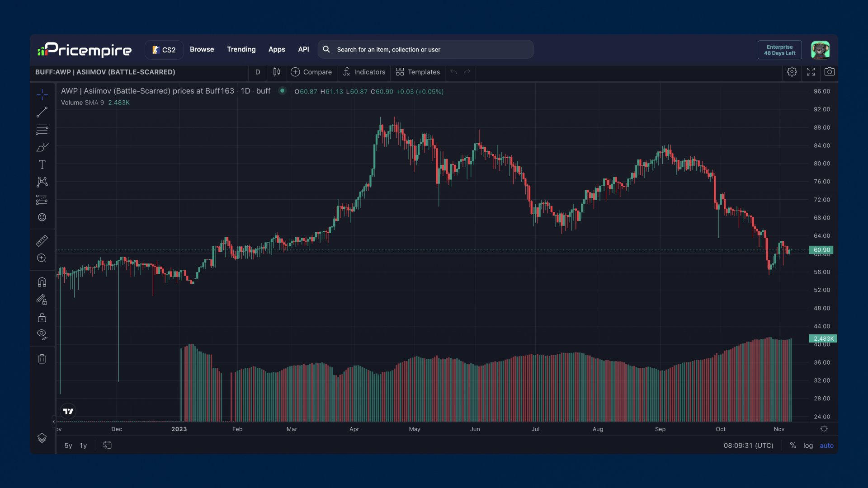Viewport: 868px width, 488px height.
Task: Open the object tree layers icon
Action: [42, 438]
